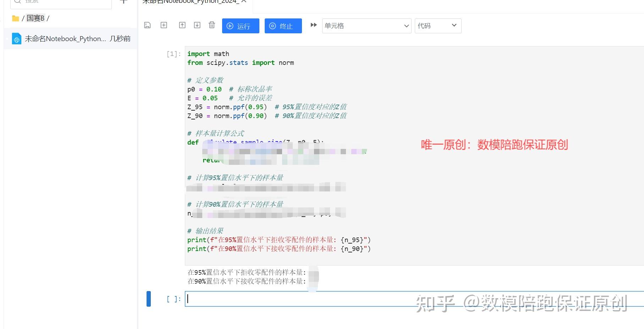The height and width of the screenshot is (329, 644).
Task: Insert a new cell with plus icon
Action: 164,25
